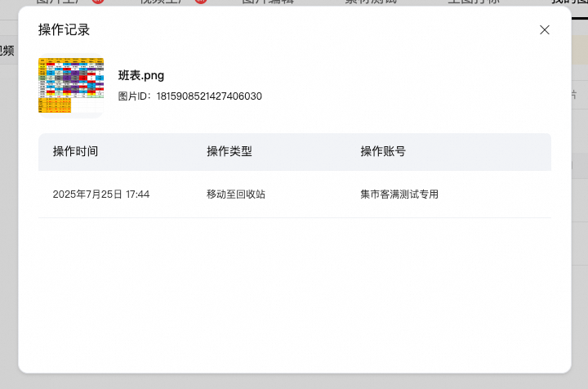
Task: Click the image ID number 1815908521427406030
Action: click(209, 96)
